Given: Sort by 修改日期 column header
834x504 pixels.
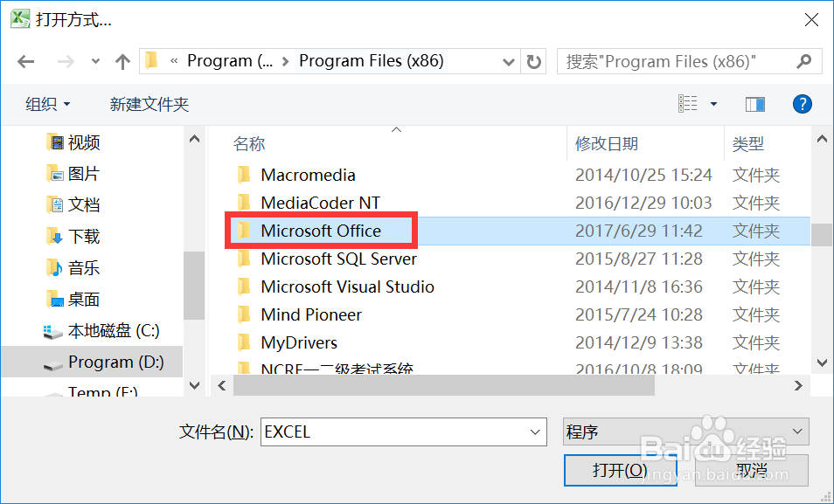Looking at the screenshot, I should (607, 144).
